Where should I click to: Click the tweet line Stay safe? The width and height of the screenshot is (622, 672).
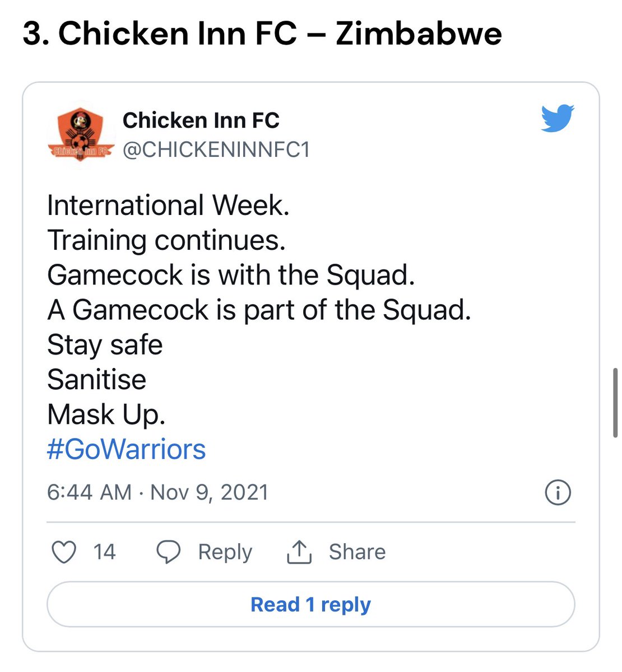click(x=105, y=345)
